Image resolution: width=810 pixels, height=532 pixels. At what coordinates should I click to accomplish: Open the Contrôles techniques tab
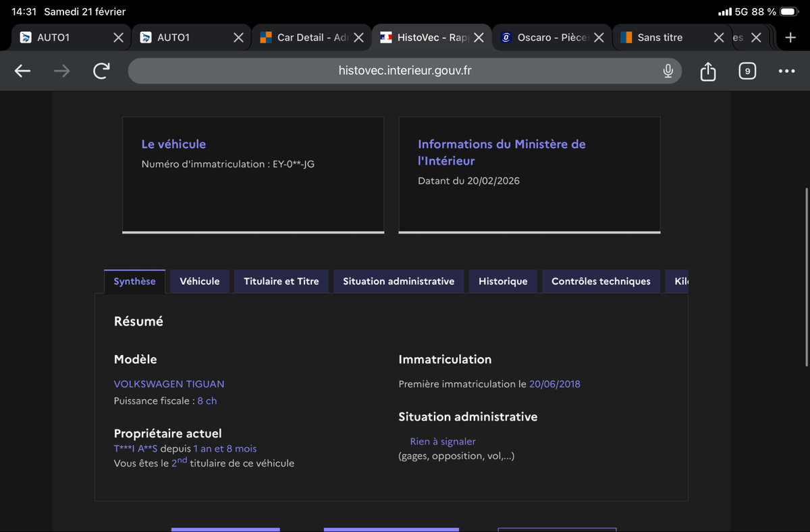click(601, 282)
